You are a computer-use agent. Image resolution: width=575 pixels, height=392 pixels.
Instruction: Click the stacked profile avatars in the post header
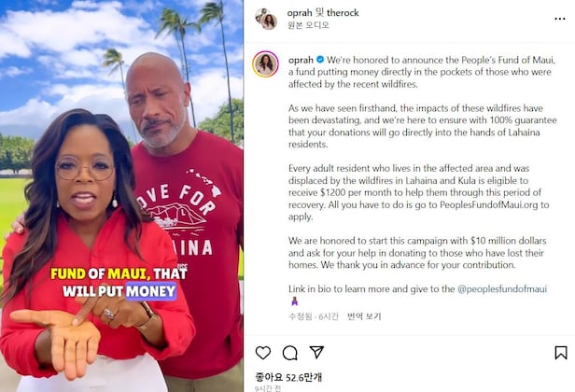(x=267, y=19)
